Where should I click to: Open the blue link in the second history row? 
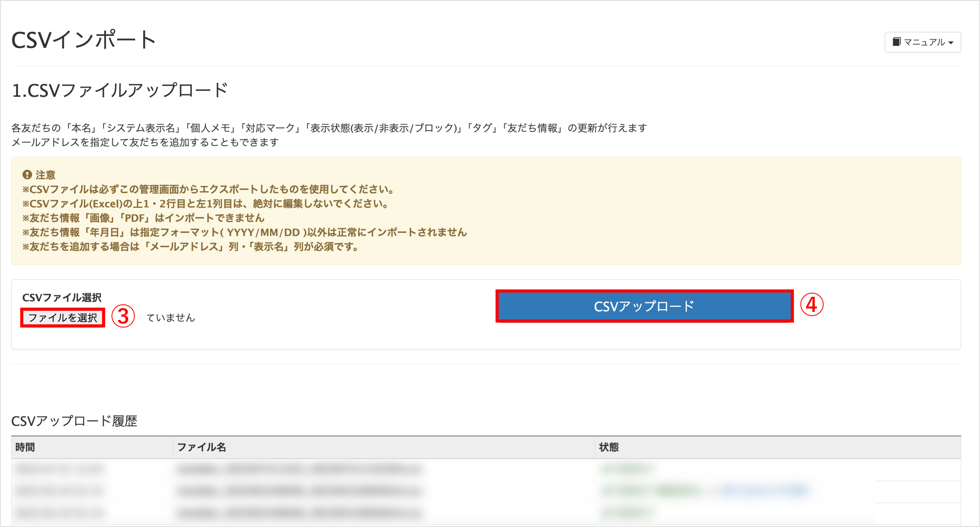pos(761,491)
